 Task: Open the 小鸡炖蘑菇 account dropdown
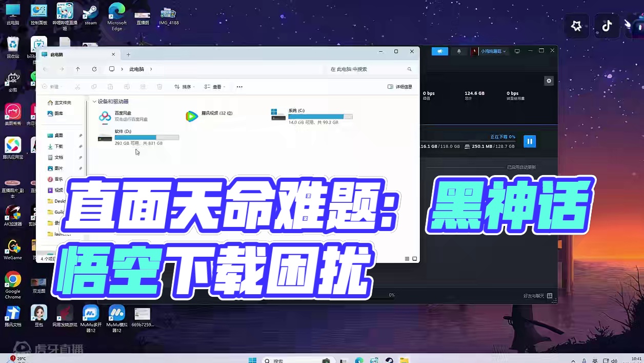tap(490, 51)
